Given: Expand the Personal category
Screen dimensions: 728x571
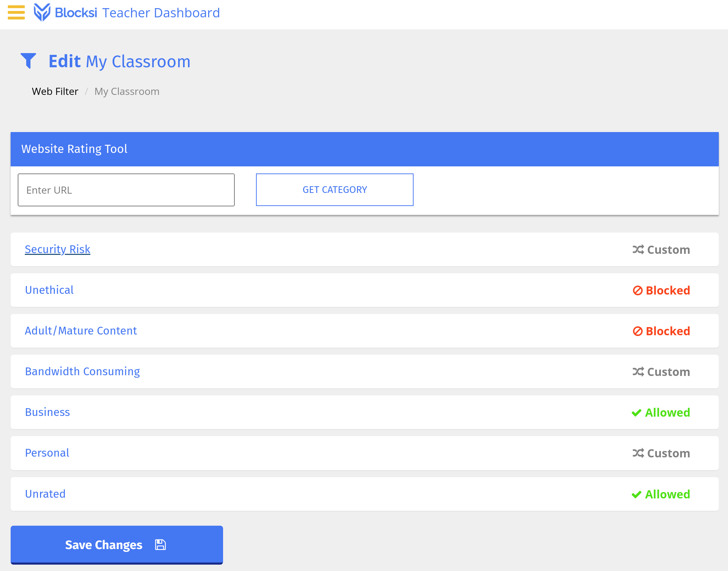Looking at the screenshot, I should point(47,453).
